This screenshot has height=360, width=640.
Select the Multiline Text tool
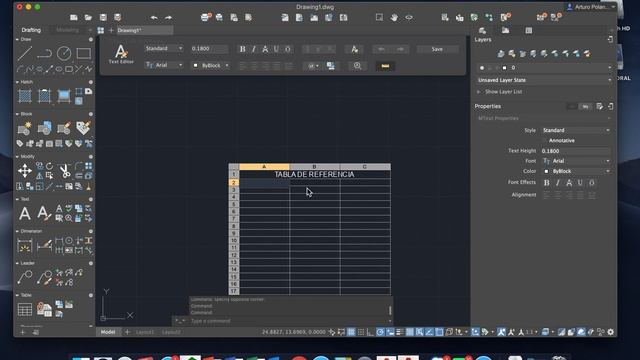24,213
